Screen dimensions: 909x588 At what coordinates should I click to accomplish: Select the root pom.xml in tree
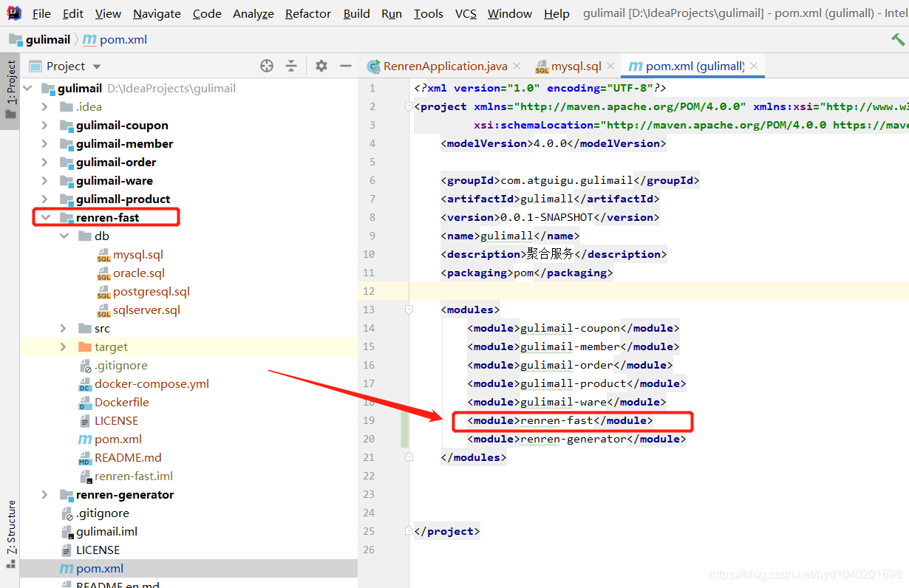tap(100, 569)
